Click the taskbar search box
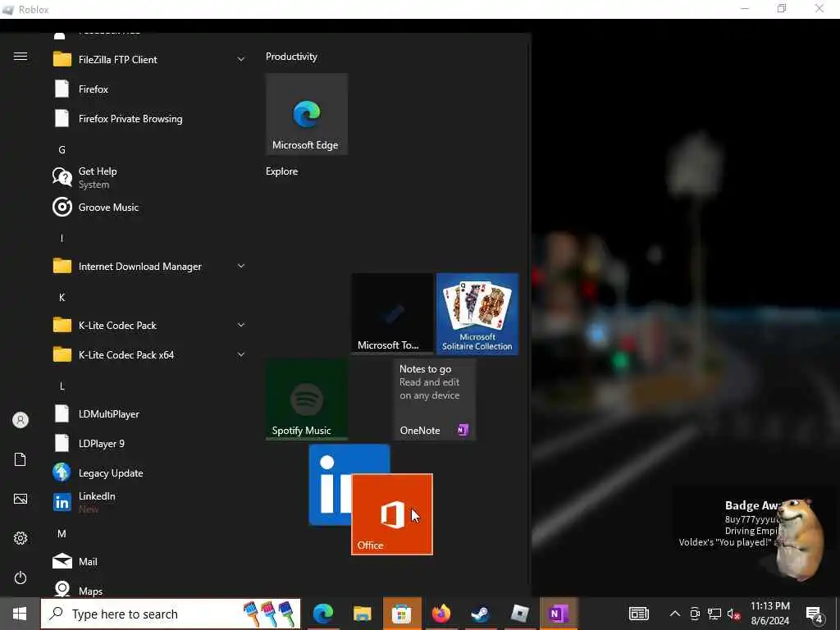 pyautogui.click(x=171, y=614)
